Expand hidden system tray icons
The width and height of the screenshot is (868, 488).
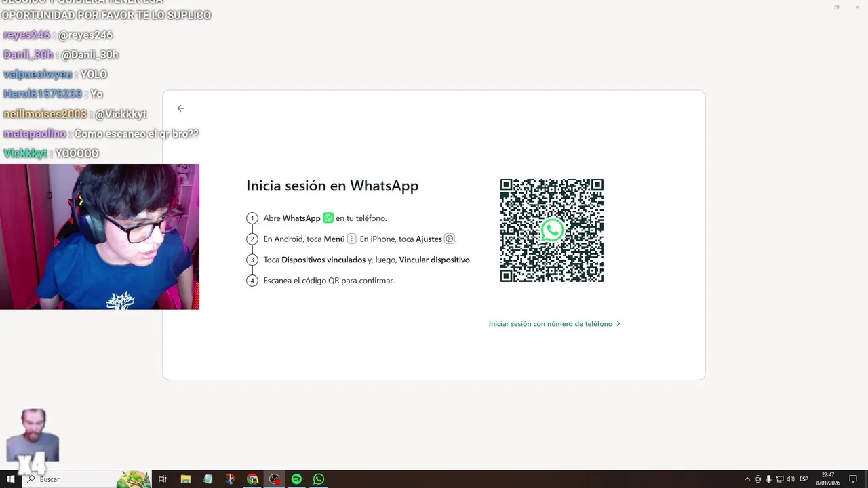click(x=747, y=479)
